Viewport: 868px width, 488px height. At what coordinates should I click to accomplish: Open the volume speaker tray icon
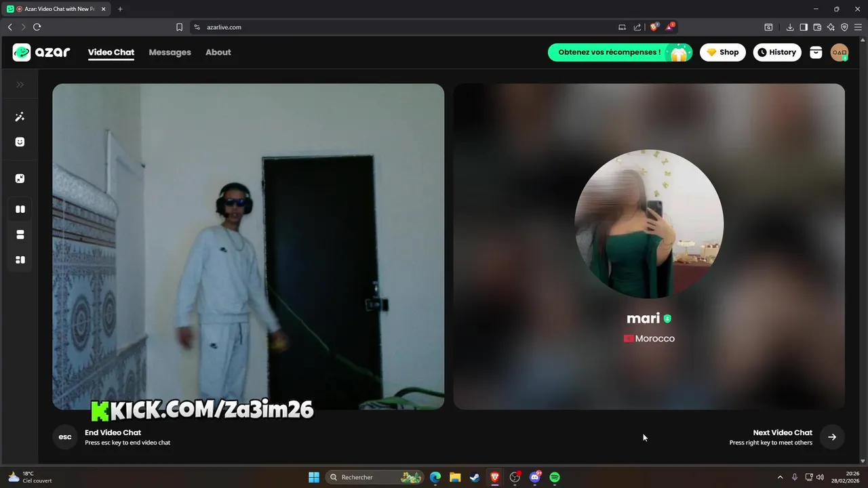(x=820, y=477)
